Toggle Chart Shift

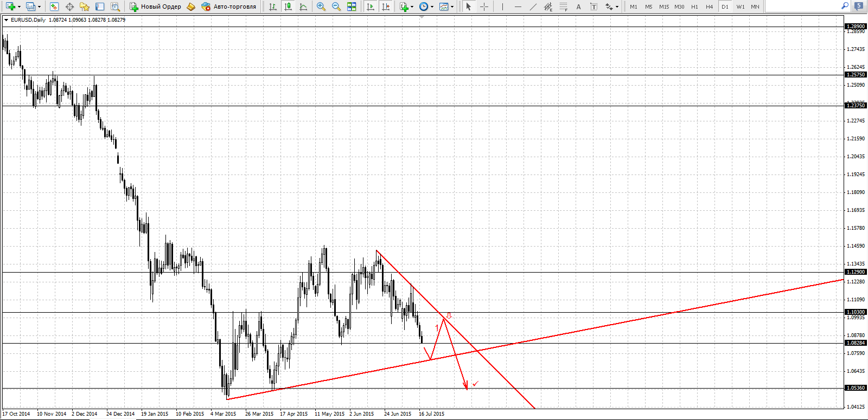[x=386, y=7]
